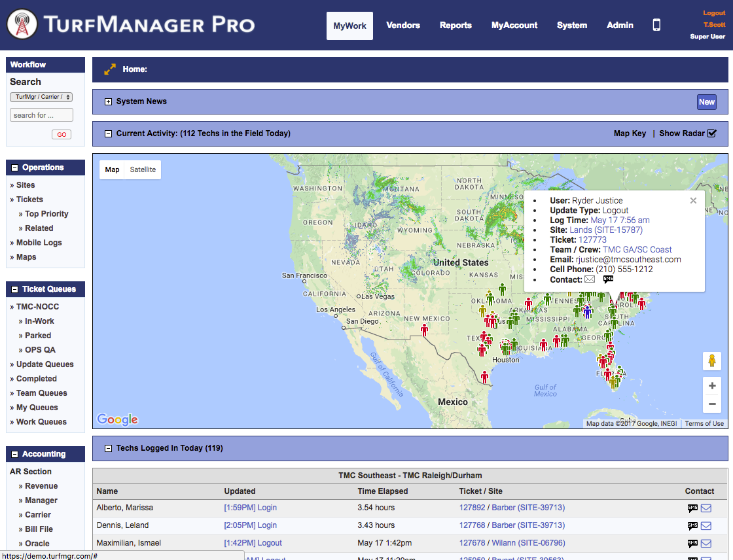The image size is (733, 560).
Task: Click the TurfManager Pro tower logo
Action: click(22, 24)
